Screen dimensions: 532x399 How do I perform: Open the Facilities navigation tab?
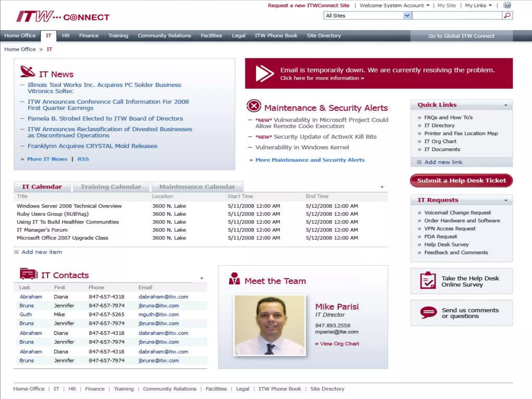click(x=211, y=36)
